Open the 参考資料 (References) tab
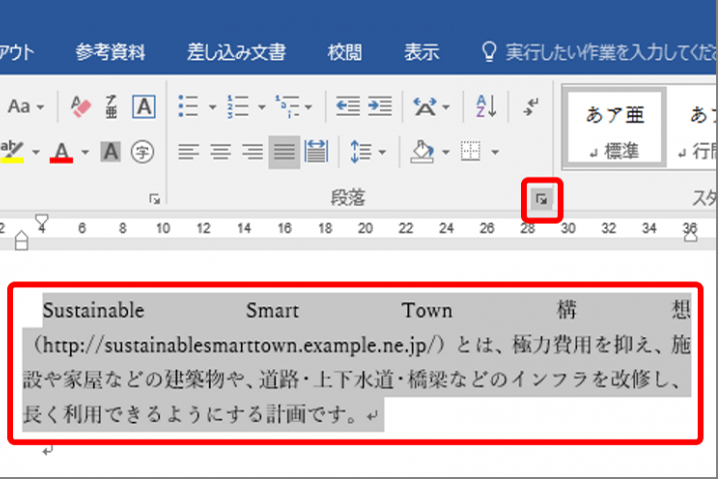718x479 pixels. pyautogui.click(x=110, y=52)
